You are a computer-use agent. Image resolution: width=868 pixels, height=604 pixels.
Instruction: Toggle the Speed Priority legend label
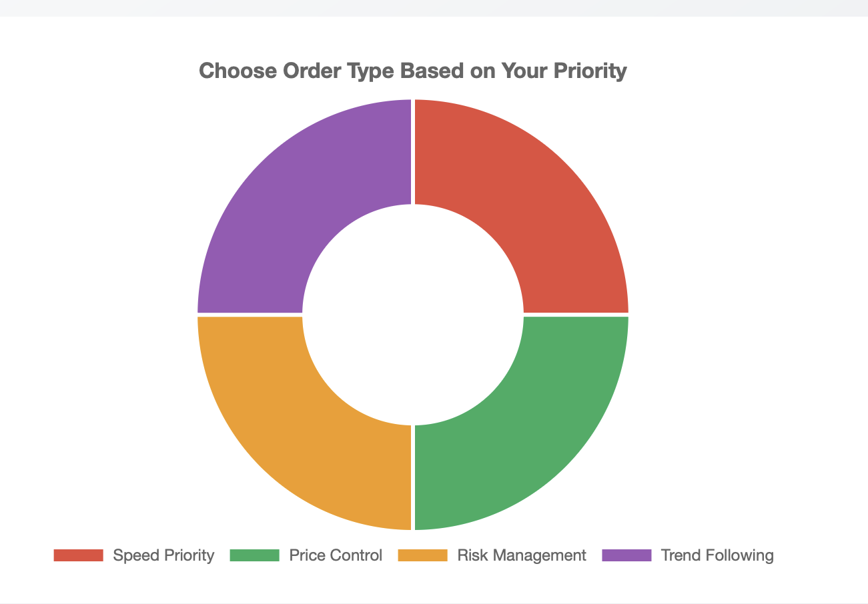163,555
